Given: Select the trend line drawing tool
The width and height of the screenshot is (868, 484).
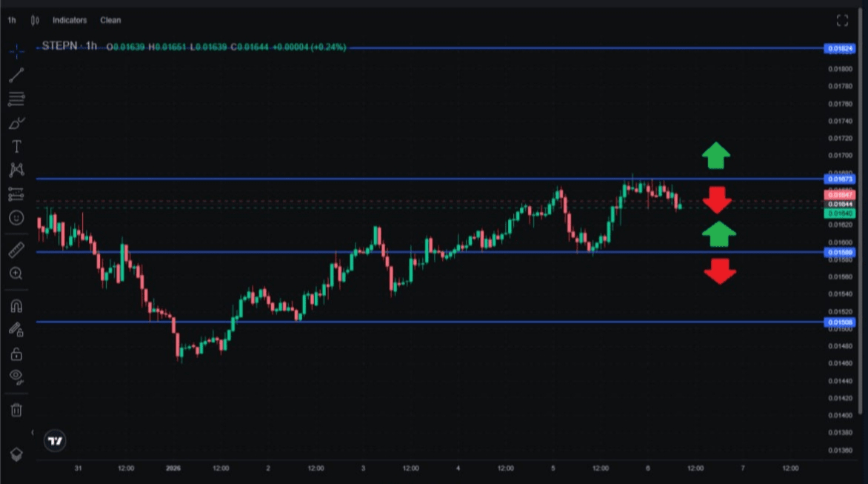Looking at the screenshot, I should [16, 76].
